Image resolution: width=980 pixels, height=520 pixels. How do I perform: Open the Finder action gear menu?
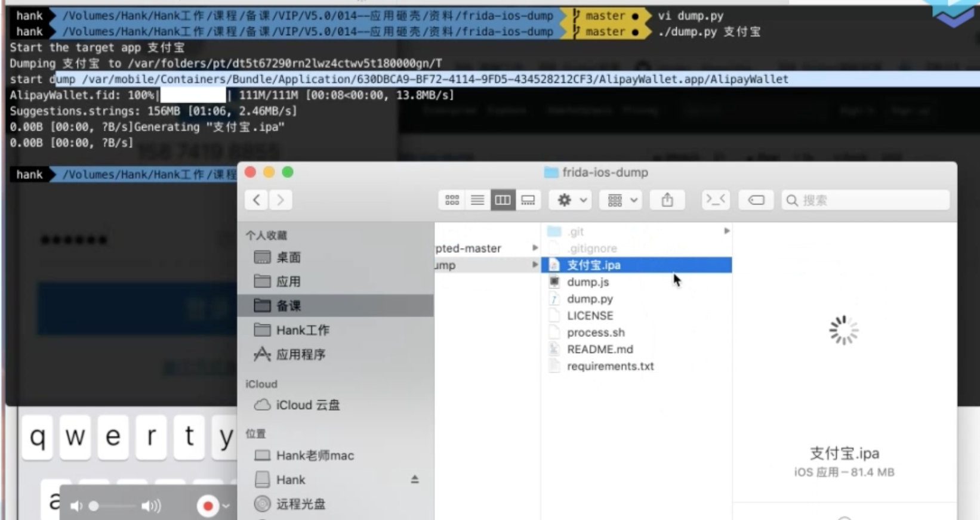pos(571,200)
